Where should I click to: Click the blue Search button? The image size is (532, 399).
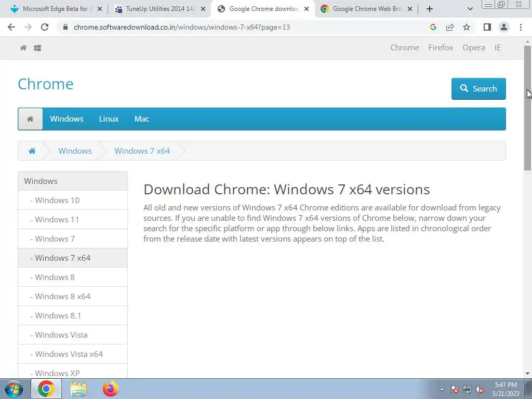pyautogui.click(x=478, y=88)
